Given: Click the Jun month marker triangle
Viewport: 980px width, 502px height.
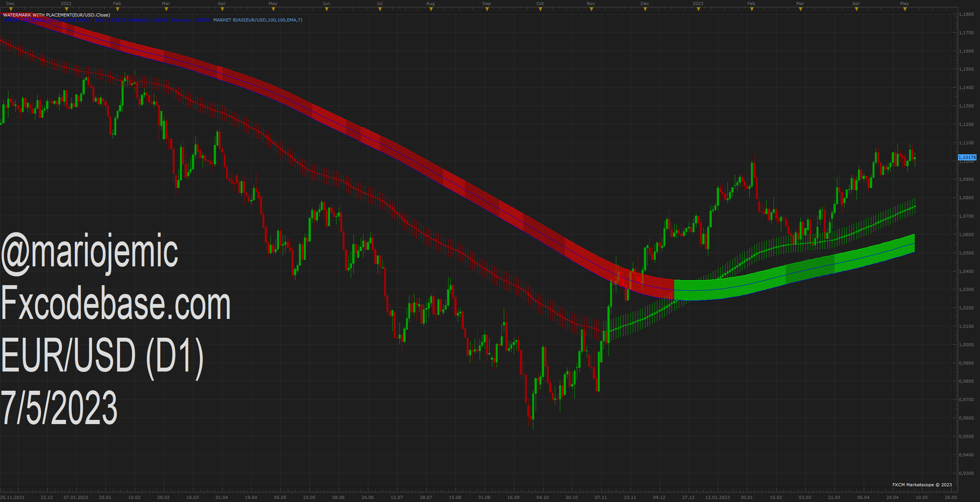Looking at the screenshot, I should (x=326, y=9).
